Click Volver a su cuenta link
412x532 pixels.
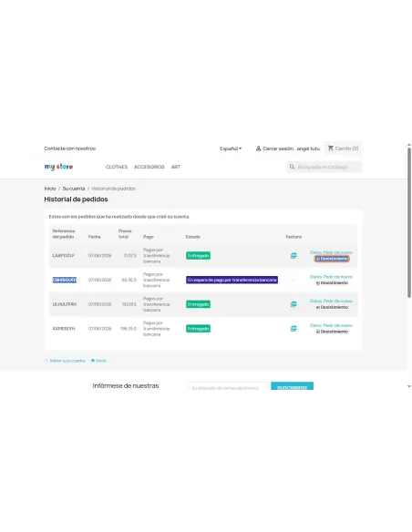pyautogui.click(x=67, y=361)
